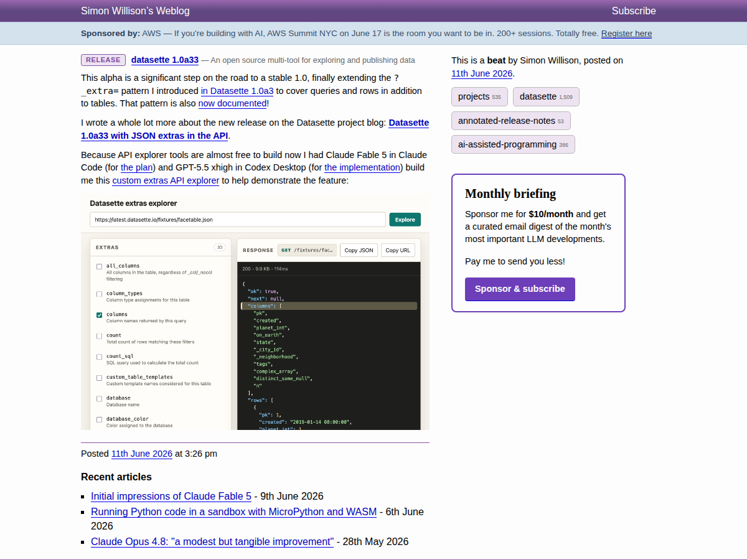Toggle the count checkbox
Viewport: 747px width, 560px height.
tap(100, 336)
